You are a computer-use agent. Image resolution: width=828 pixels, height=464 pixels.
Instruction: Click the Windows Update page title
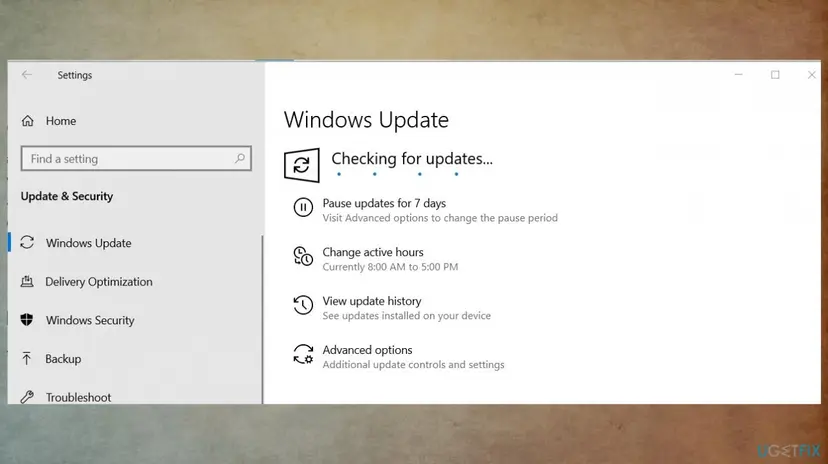click(x=366, y=120)
